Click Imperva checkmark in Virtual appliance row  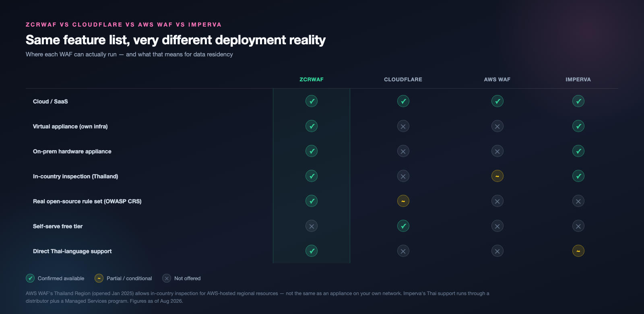(x=578, y=126)
